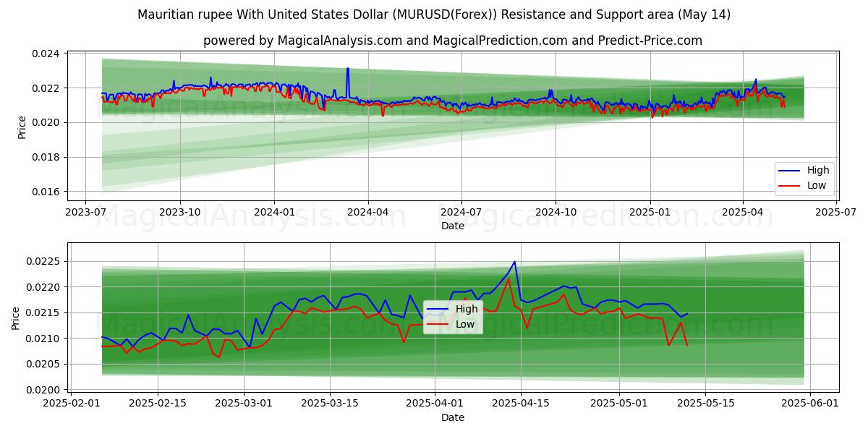Click the '2024-01' tick label on the top chart
This screenshot has width=868, height=434.
pos(274,213)
